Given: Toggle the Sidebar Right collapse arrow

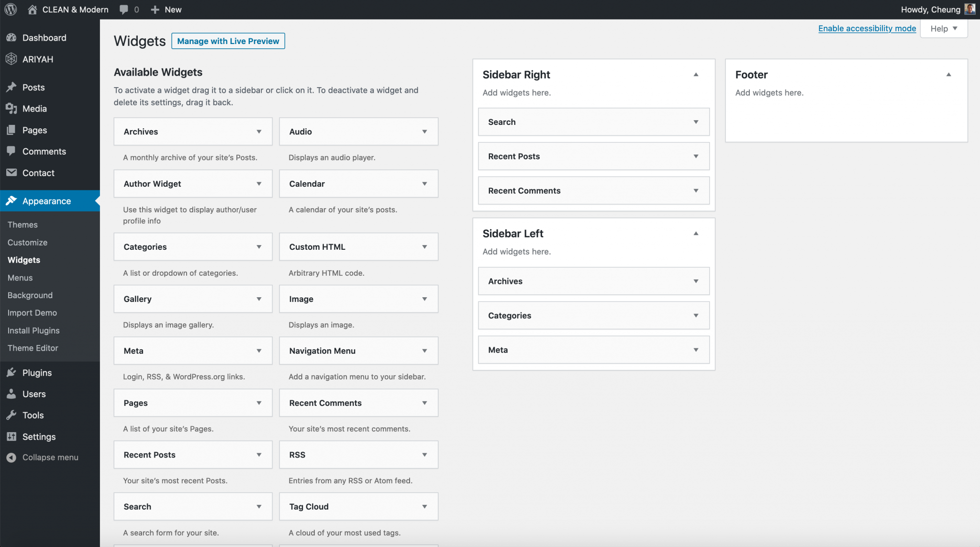Looking at the screenshot, I should tap(696, 74).
